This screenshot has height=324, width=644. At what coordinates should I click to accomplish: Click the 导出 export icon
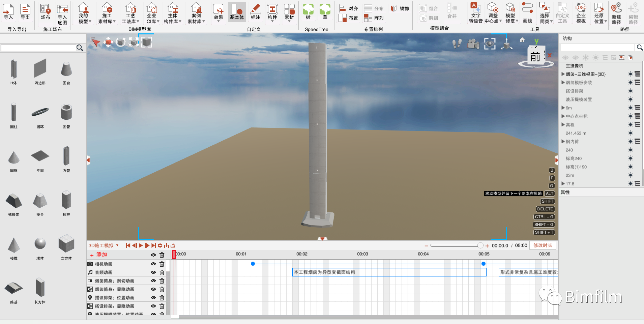click(25, 12)
